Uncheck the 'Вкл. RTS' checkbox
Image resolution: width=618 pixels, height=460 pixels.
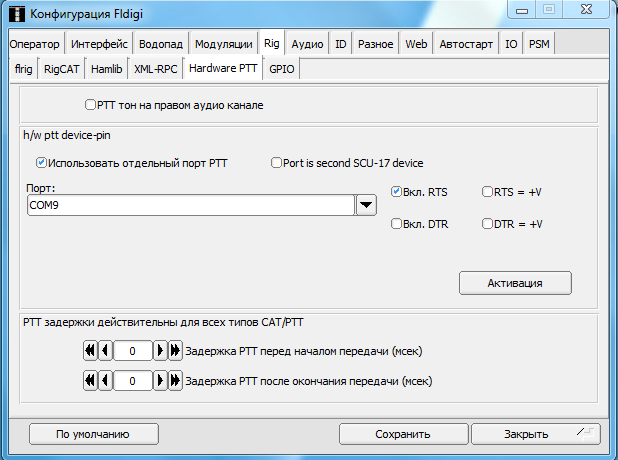coord(396,191)
